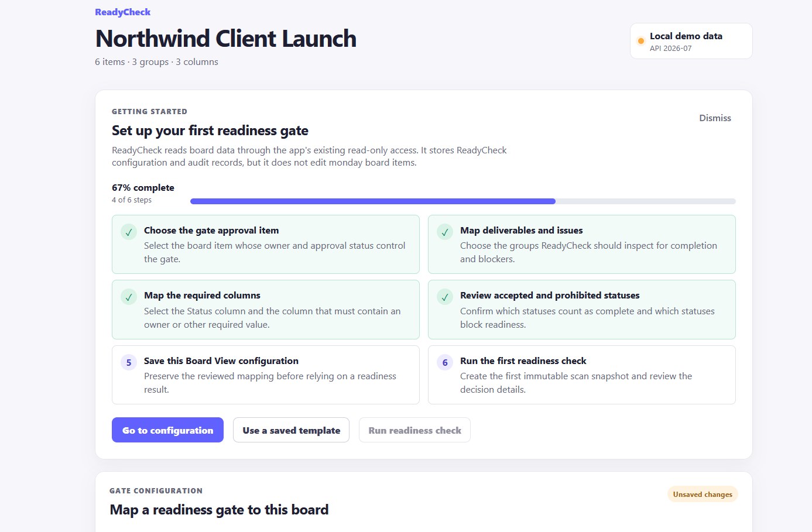The width and height of the screenshot is (812, 532).
Task: Click the Set up your first readiness gate heading
Action: click(x=210, y=131)
